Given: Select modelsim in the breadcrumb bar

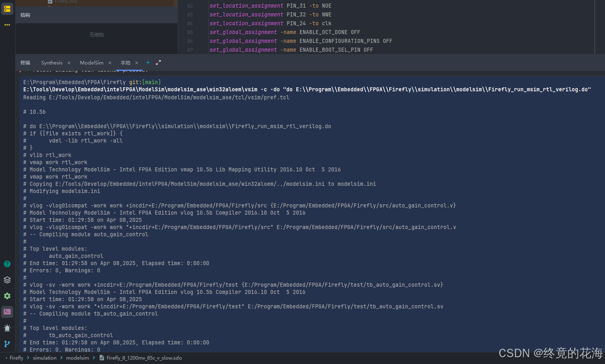Looking at the screenshot, I should click(x=77, y=358).
